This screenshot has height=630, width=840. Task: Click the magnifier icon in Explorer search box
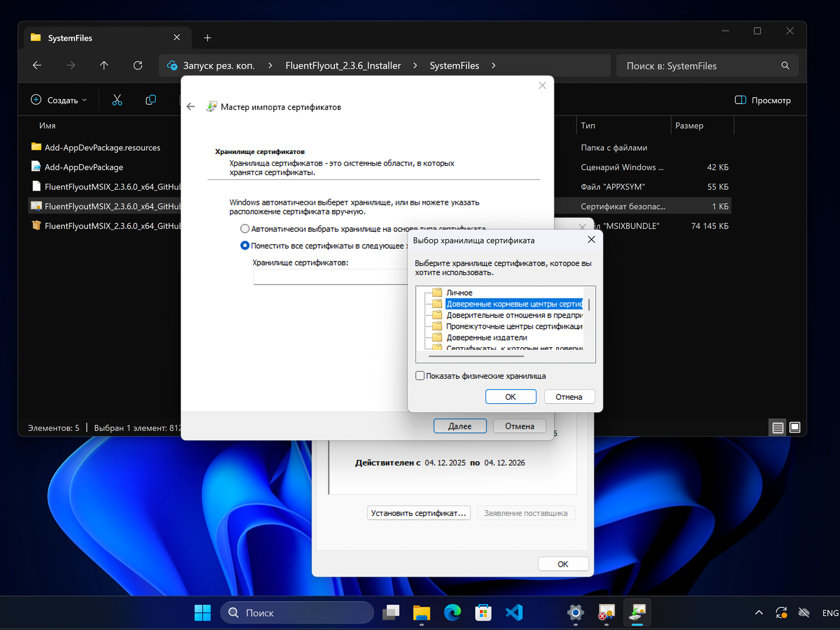tap(785, 66)
